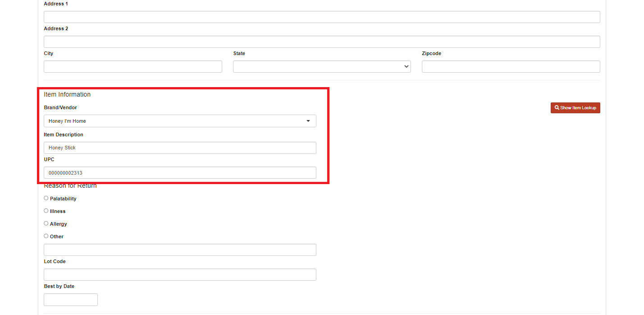Choose Illness as reason for return
The width and height of the screenshot is (644, 315).
tap(46, 211)
